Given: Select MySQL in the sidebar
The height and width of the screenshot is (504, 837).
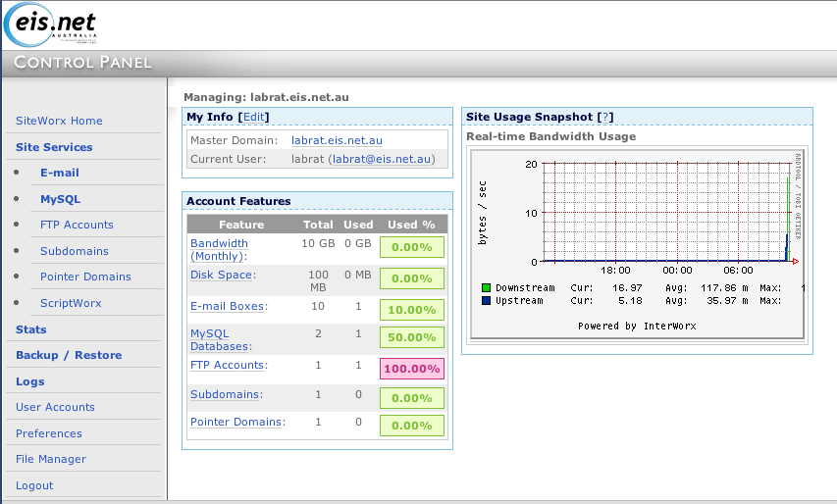Looking at the screenshot, I should pyautogui.click(x=60, y=199).
